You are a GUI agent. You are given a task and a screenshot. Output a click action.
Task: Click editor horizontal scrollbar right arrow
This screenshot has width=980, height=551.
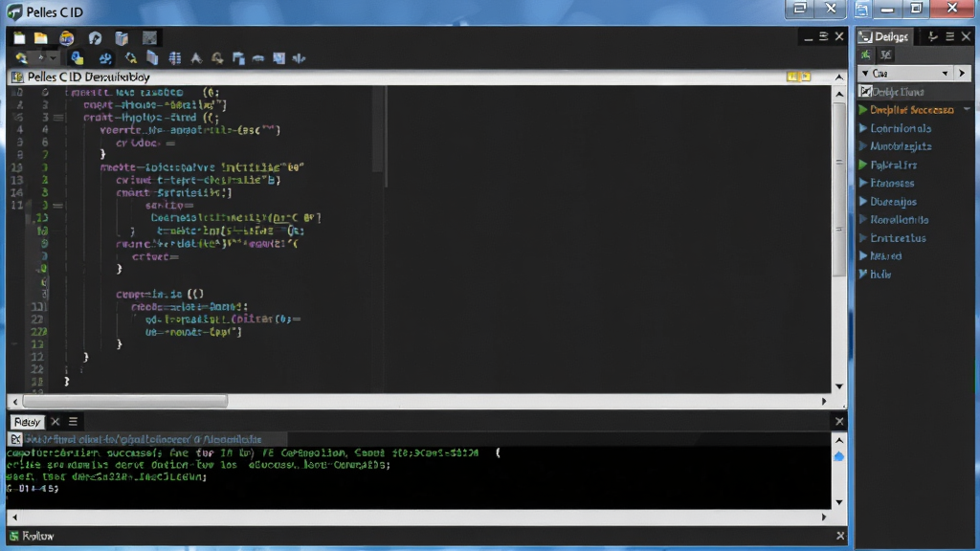point(824,401)
